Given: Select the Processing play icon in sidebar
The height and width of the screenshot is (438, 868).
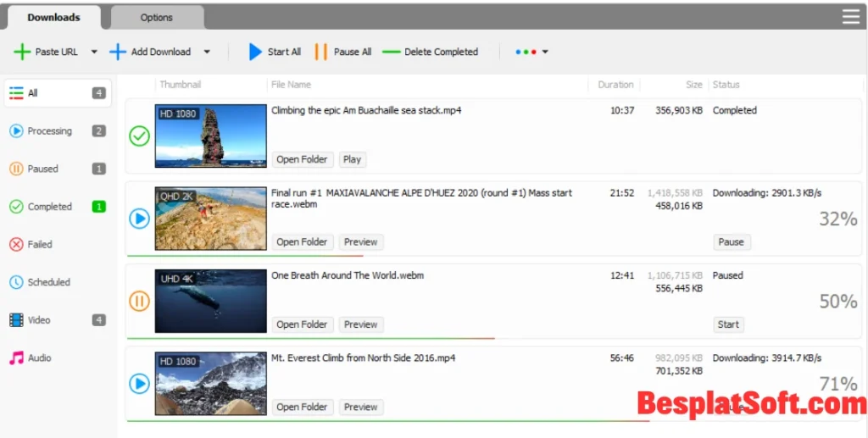Looking at the screenshot, I should click(17, 131).
